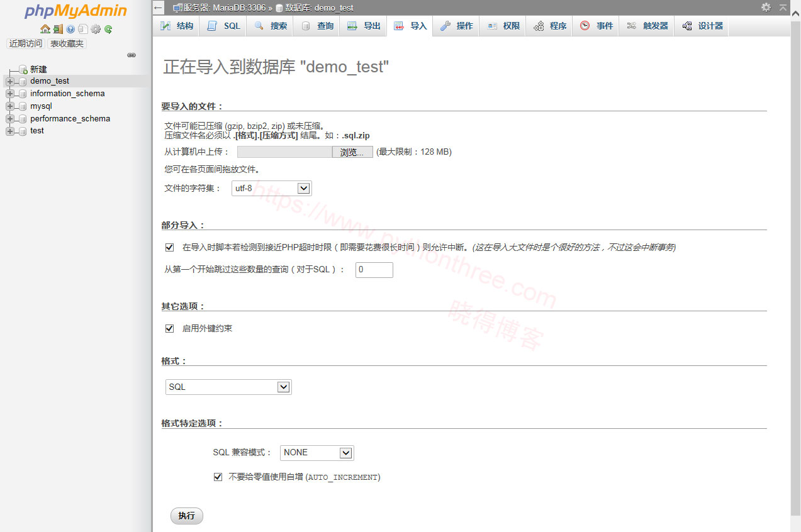This screenshot has height=532, width=801.
Task: Click the database icon beside information_schema
Action: (23, 94)
